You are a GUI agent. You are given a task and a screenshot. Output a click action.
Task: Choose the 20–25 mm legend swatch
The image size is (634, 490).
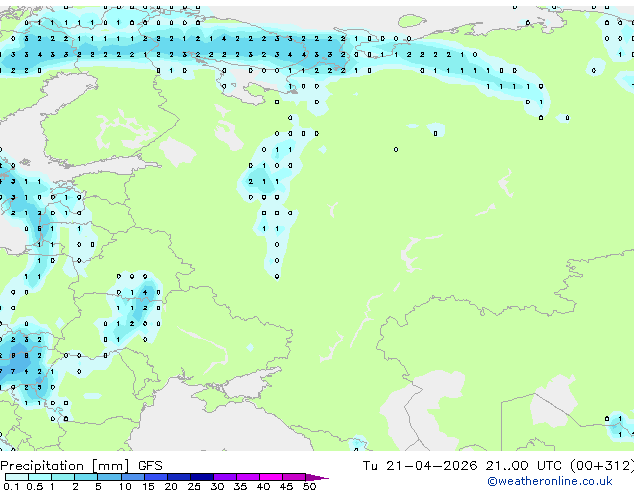179,477
